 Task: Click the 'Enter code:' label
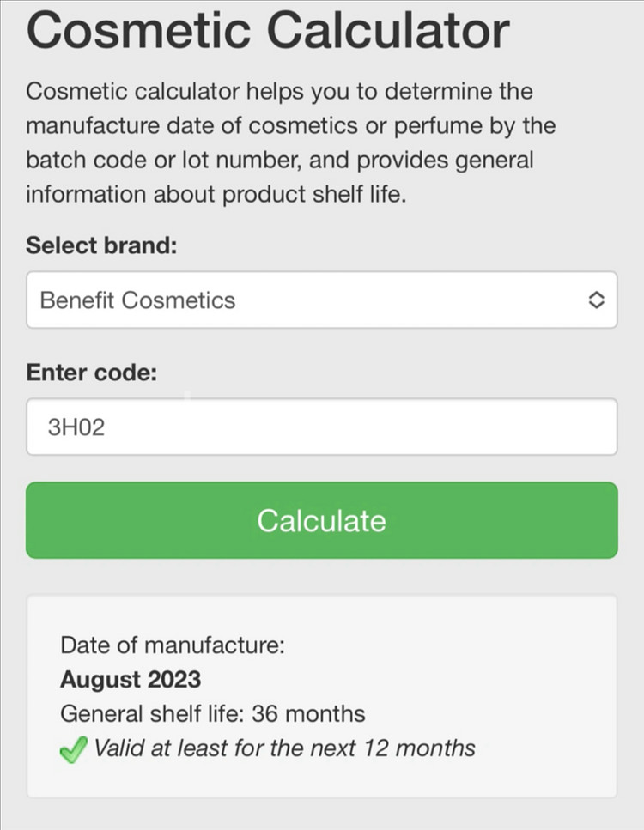tap(94, 372)
